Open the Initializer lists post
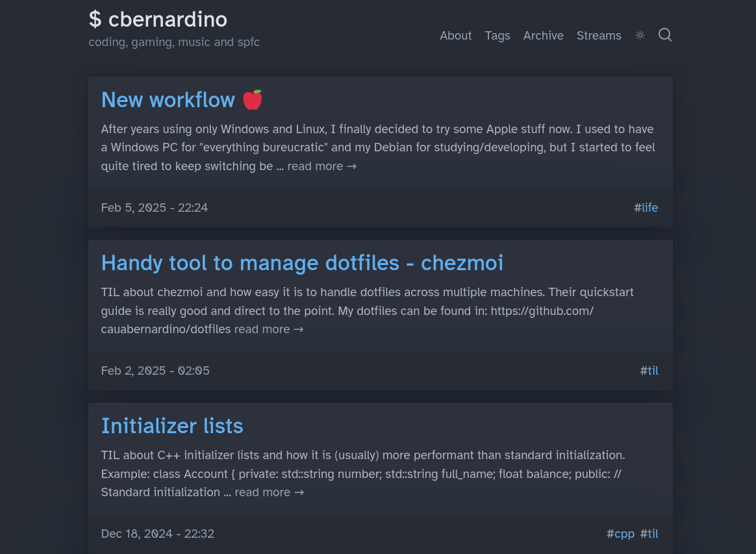This screenshot has height=554, width=756. 172,426
